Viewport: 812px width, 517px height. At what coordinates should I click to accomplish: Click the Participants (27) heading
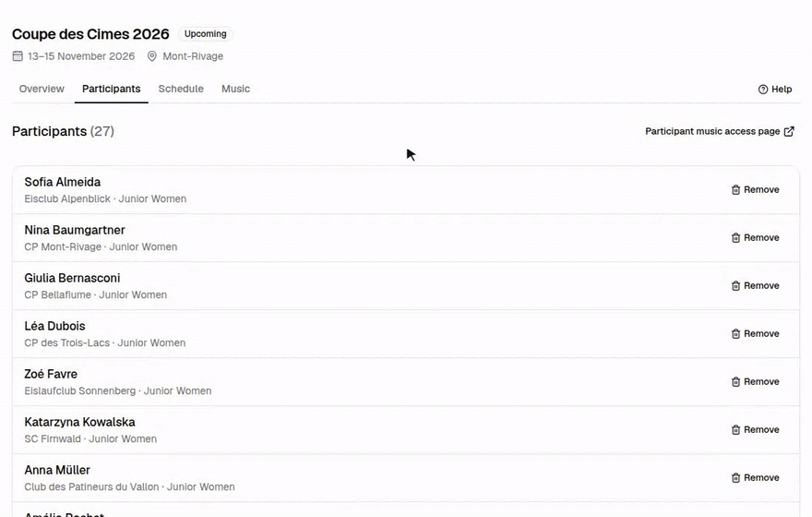pyautogui.click(x=63, y=131)
